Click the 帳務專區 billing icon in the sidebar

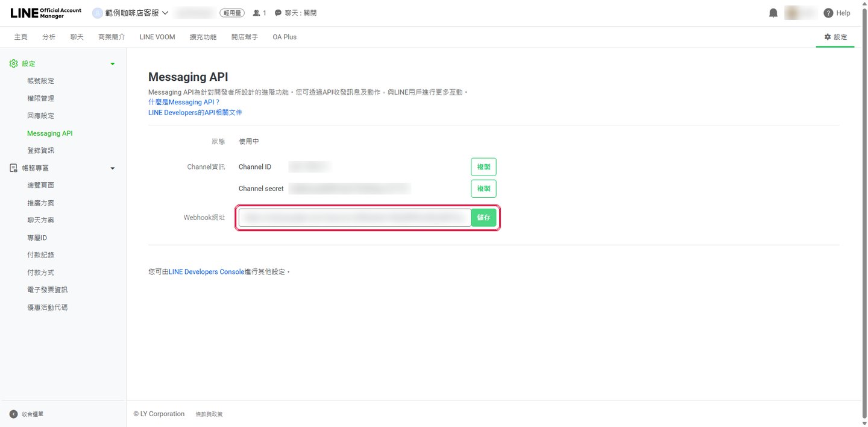(x=14, y=168)
